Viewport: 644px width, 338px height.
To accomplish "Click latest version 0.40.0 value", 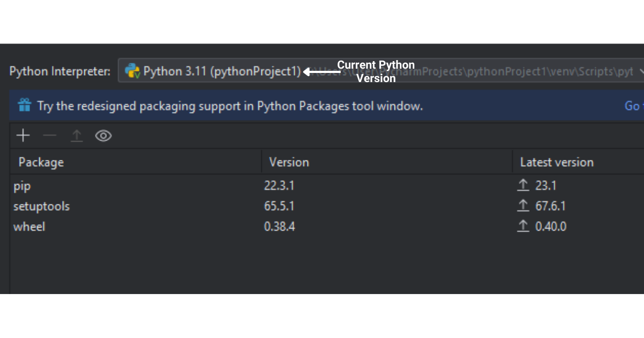I will coord(551,226).
